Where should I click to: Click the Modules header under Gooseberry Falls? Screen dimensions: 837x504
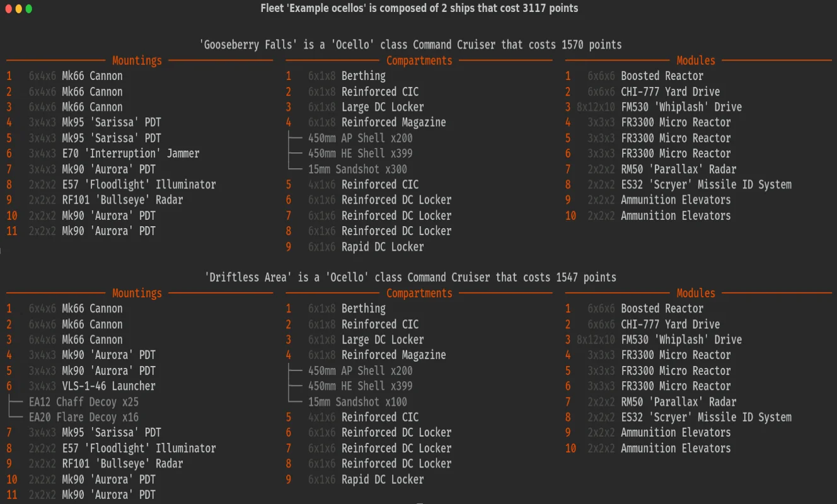coord(696,60)
